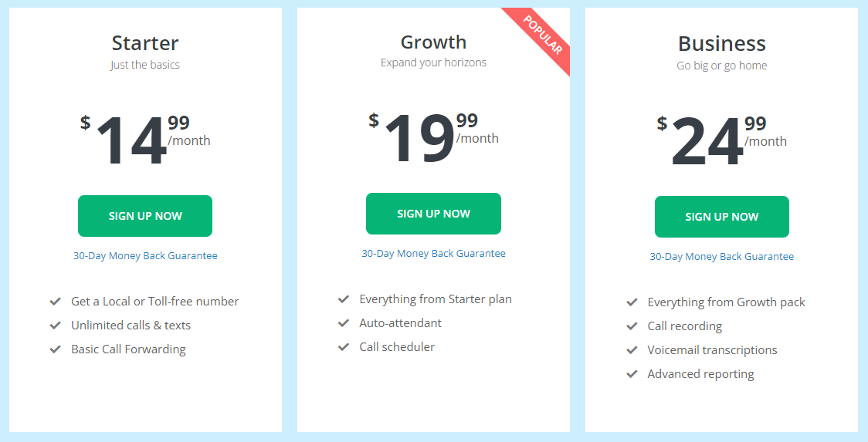Click checkmark next to Call recording
The height and width of the screenshot is (442, 868).
coord(632,326)
